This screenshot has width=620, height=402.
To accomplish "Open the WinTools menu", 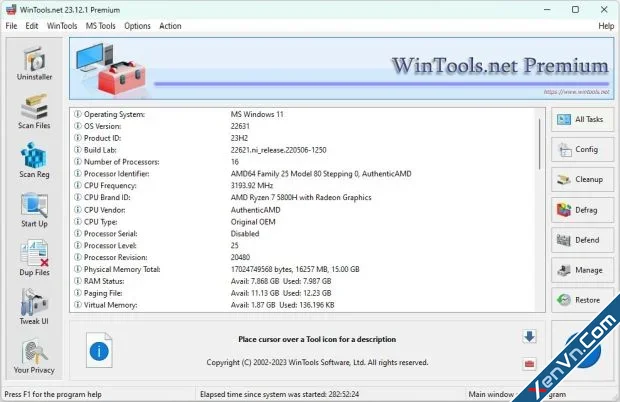I will tap(62, 26).
